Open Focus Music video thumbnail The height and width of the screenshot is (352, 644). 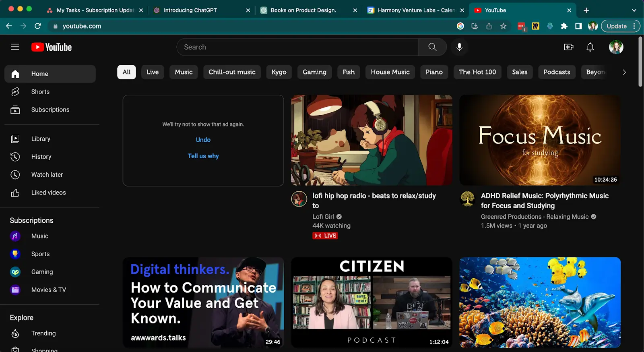pyautogui.click(x=540, y=140)
